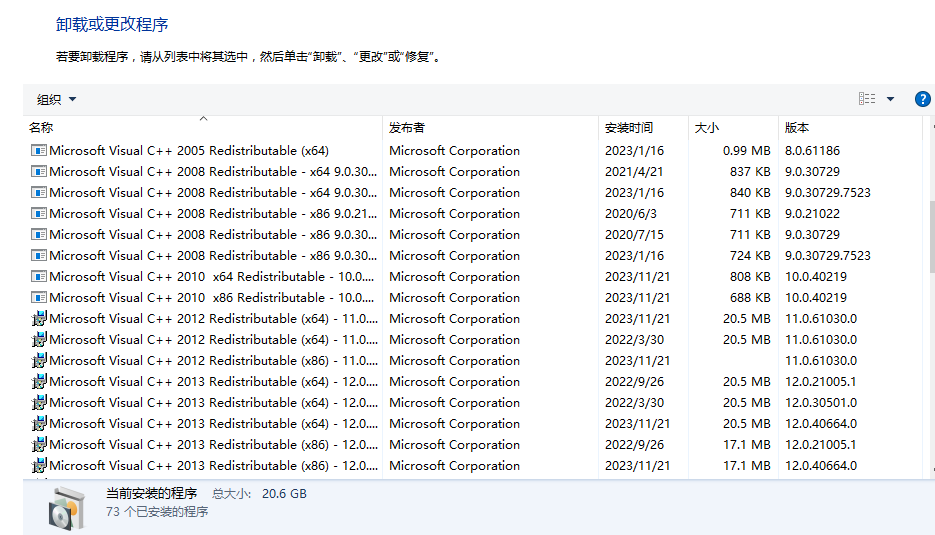Open the help question mark icon
This screenshot has width=935, height=535.
tap(922, 99)
